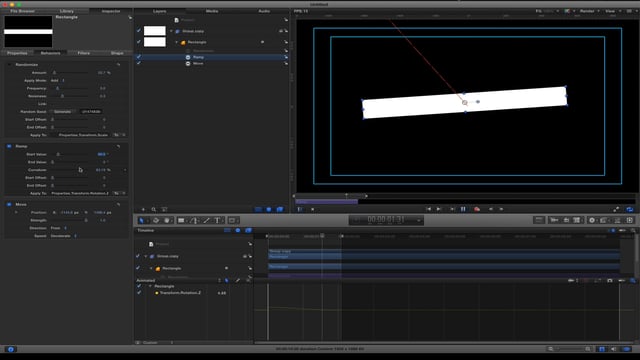Open Add Behavior gear menu

(x=592, y=220)
